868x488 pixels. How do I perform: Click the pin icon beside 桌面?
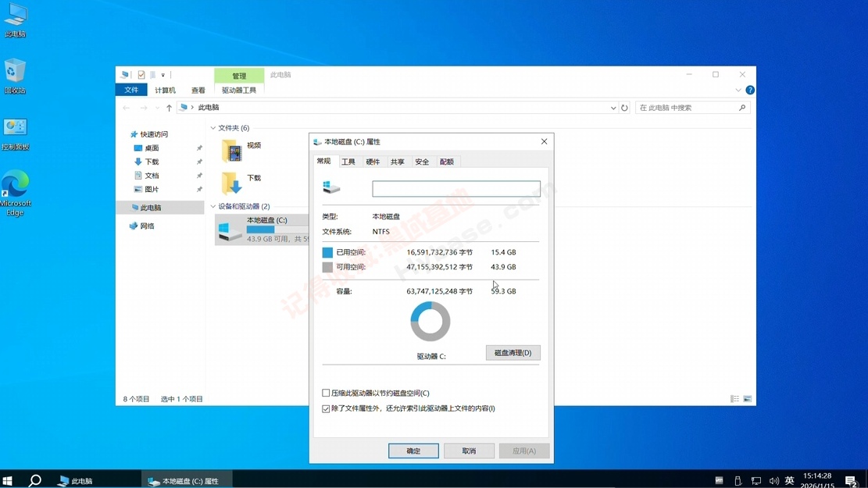click(199, 148)
